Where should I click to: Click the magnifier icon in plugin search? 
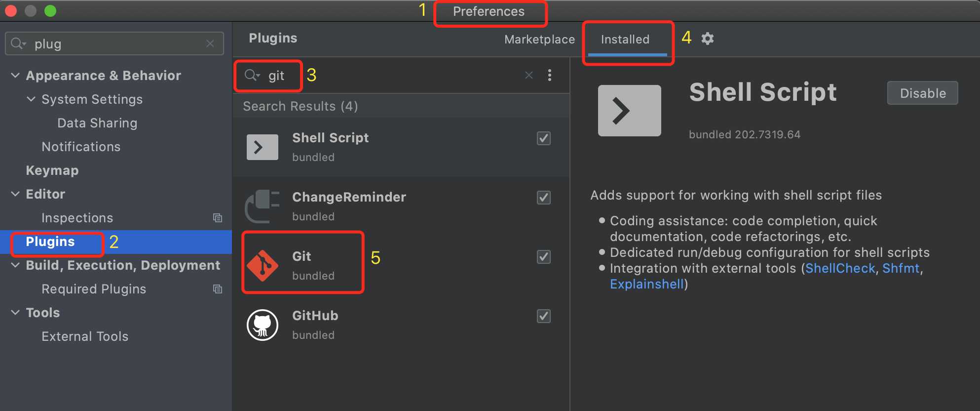tap(252, 75)
